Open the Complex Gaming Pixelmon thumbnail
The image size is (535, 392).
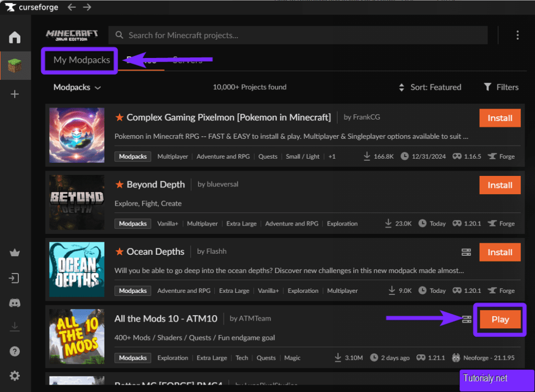[x=77, y=135]
